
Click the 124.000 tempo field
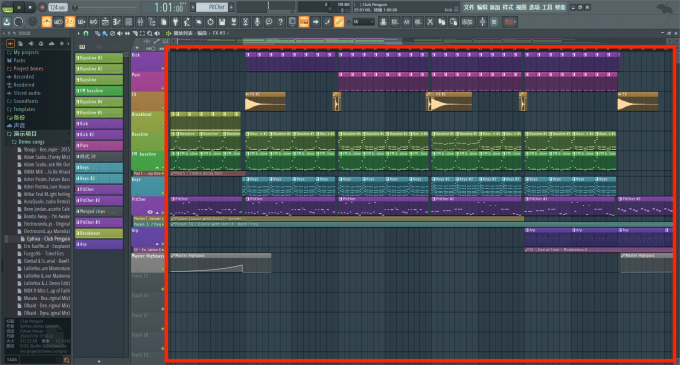click(58, 7)
